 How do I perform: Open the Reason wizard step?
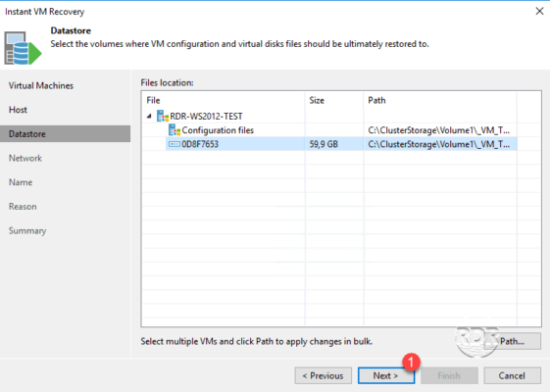(23, 207)
